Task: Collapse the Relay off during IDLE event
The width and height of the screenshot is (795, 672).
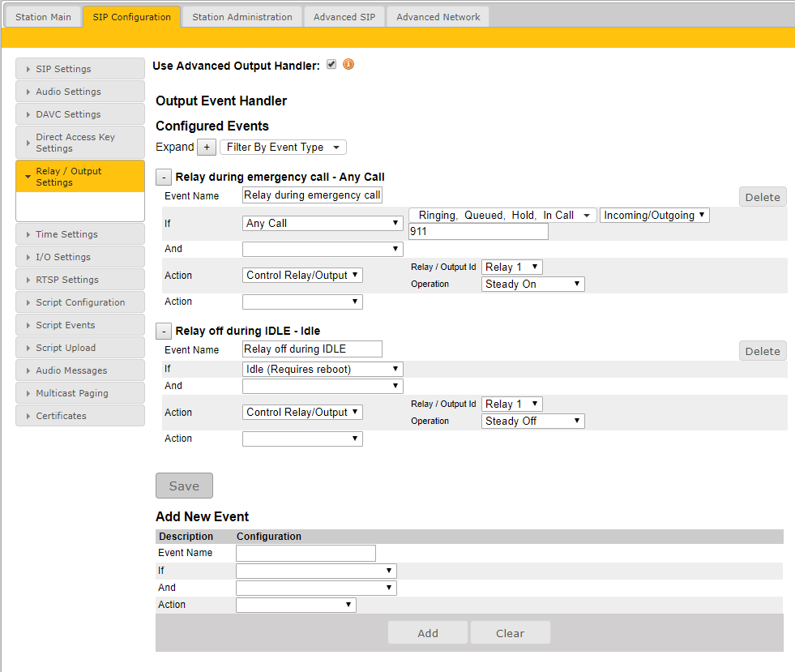Action: tap(164, 331)
